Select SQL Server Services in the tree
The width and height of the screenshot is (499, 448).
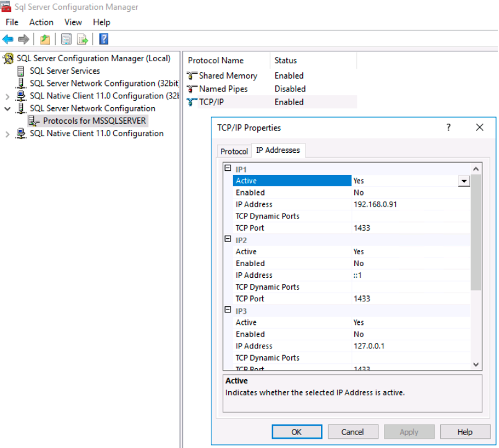(65, 71)
